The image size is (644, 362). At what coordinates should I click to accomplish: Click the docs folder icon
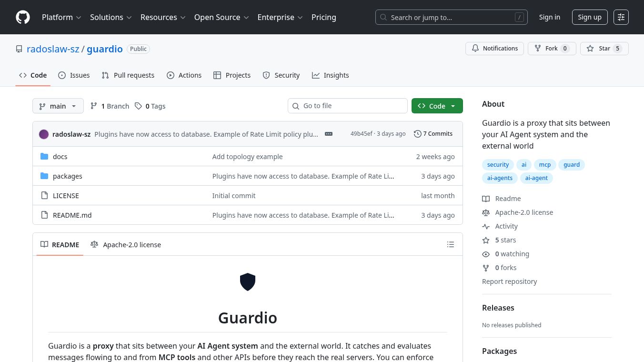tap(44, 157)
